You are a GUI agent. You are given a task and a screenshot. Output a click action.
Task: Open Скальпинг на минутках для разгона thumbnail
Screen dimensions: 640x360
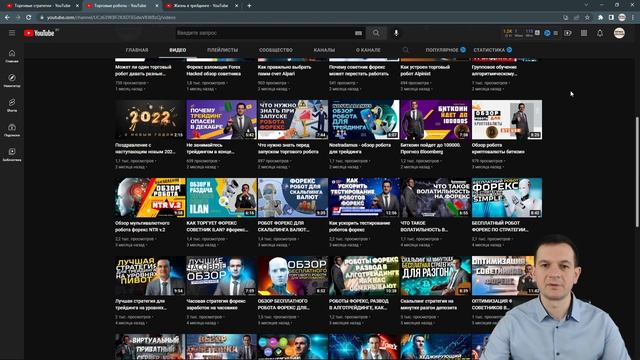click(x=436, y=276)
